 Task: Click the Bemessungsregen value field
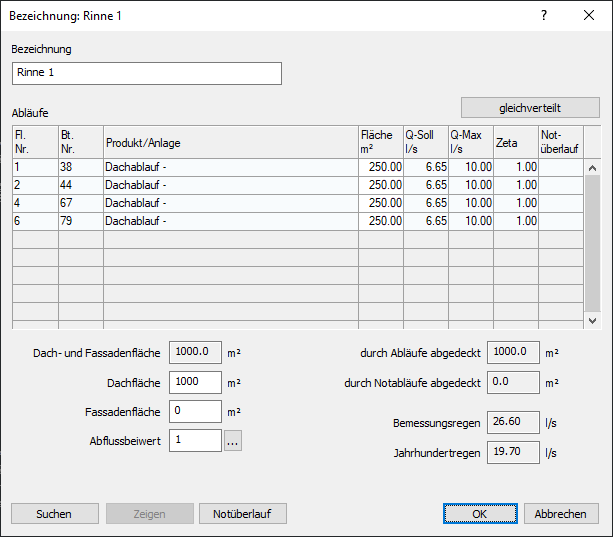(x=513, y=422)
